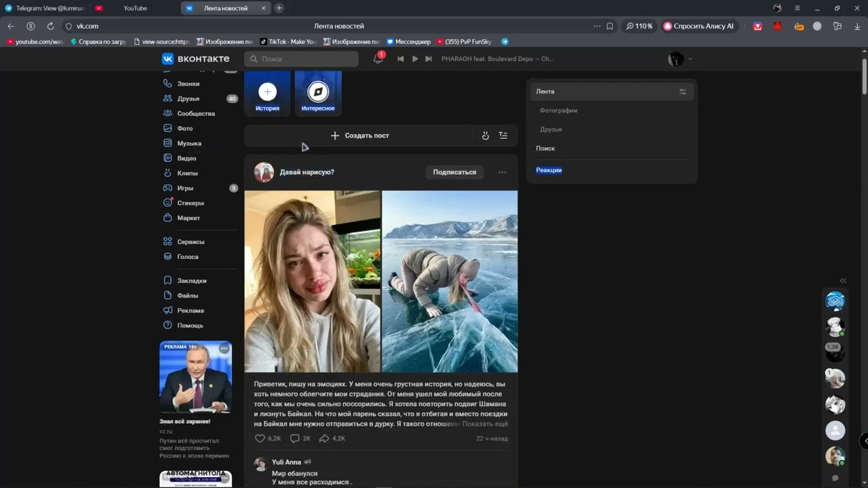Screen dimensions: 868x488
Task: Open the chat avatar with 1,3K badge
Action: pyautogui.click(x=835, y=352)
